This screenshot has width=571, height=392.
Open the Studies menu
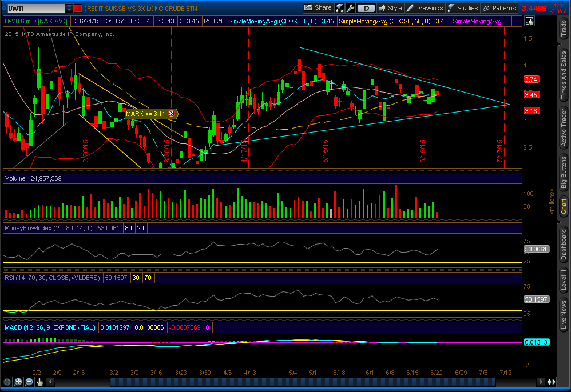(x=463, y=8)
